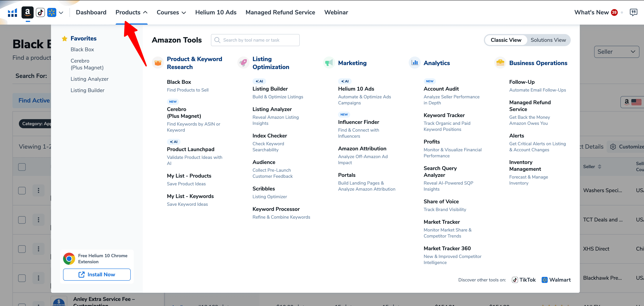Click the Category filter chip
Screen dimensions: 644x306
coord(35,124)
